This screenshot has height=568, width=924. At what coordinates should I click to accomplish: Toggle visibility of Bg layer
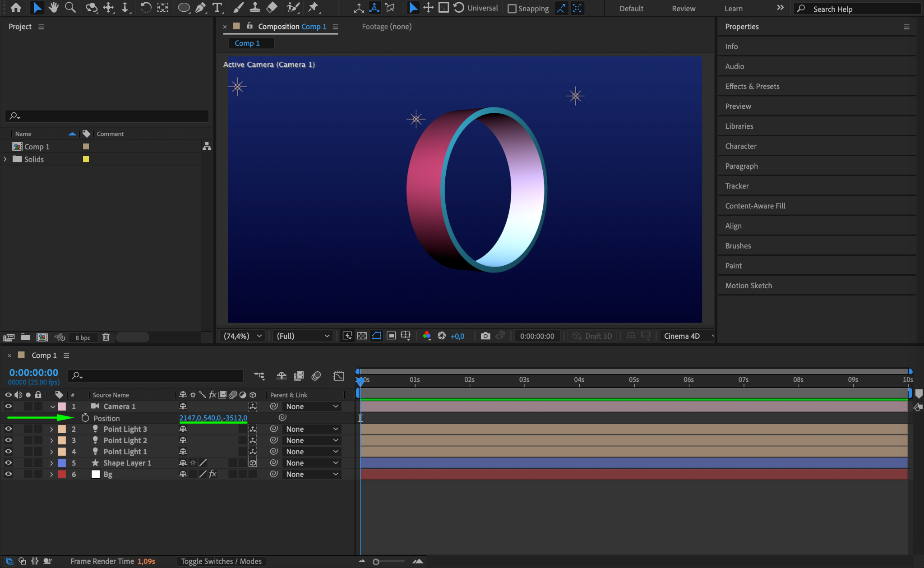(x=8, y=474)
